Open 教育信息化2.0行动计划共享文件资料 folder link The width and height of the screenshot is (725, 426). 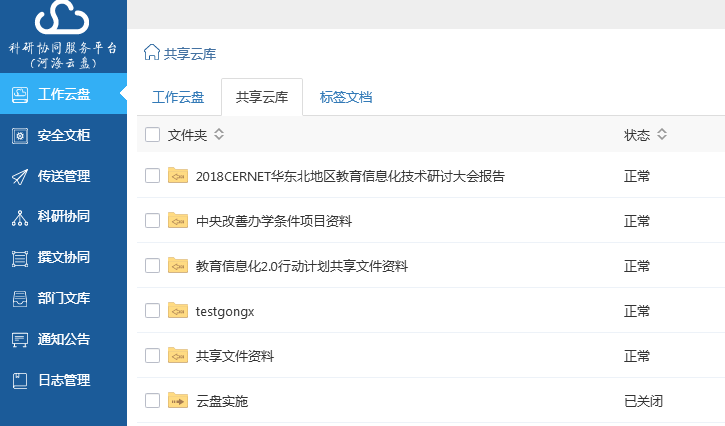tap(301, 266)
